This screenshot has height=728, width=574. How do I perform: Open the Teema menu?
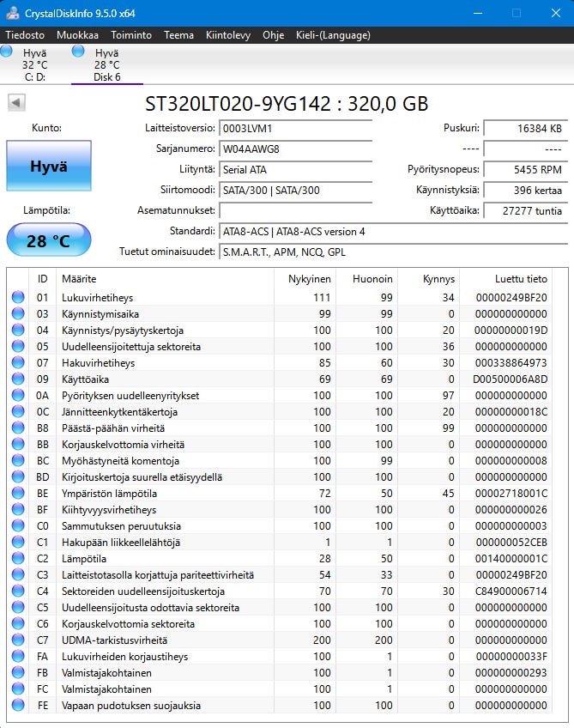pyautogui.click(x=178, y=35)
